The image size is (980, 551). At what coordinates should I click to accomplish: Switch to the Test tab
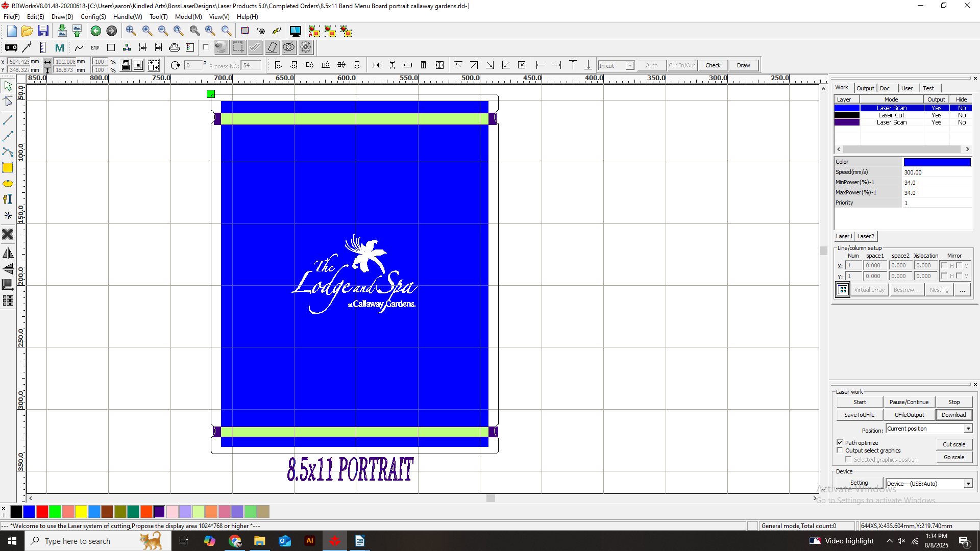(x=928, y=88)
